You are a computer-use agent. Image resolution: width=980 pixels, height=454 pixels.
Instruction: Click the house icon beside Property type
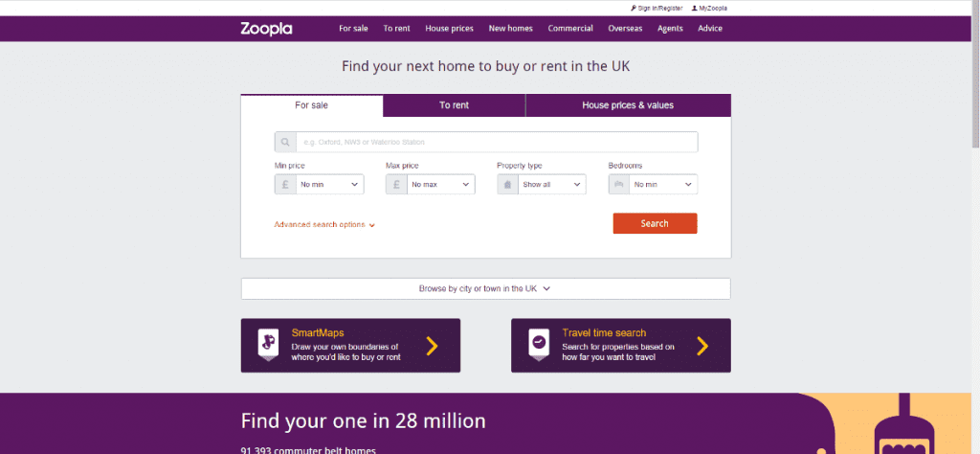(507, 185)
